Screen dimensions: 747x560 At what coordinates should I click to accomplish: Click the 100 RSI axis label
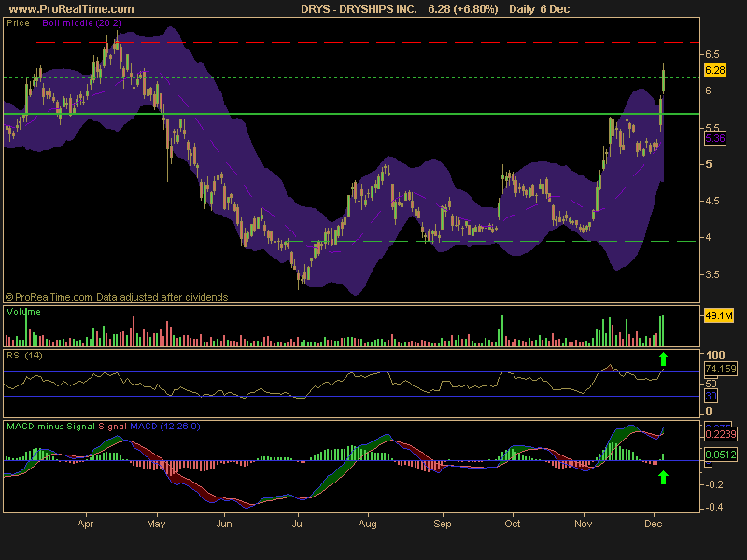click(x=715, y=356)
